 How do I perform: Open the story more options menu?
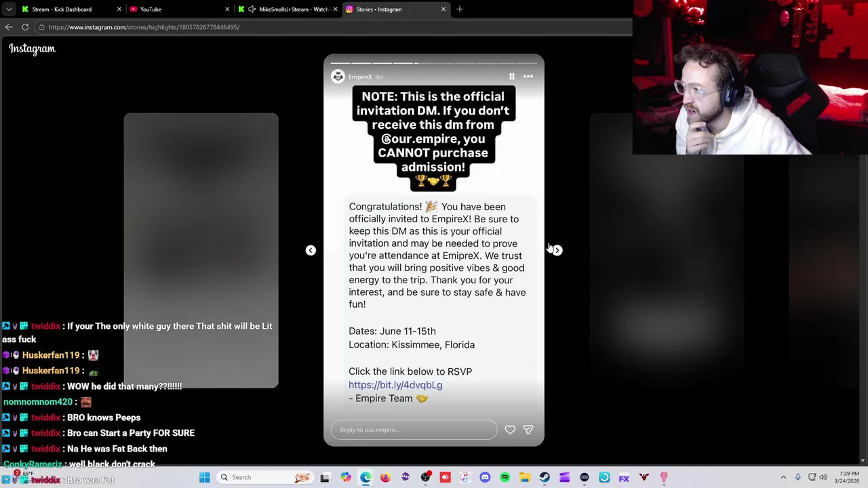(x=528, y=77)
